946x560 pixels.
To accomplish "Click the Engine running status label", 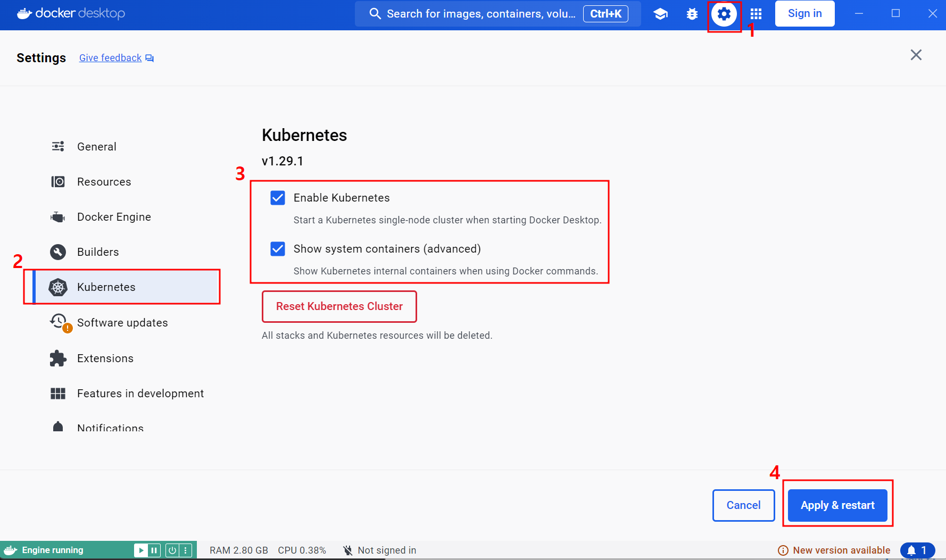I will (52, 550).
